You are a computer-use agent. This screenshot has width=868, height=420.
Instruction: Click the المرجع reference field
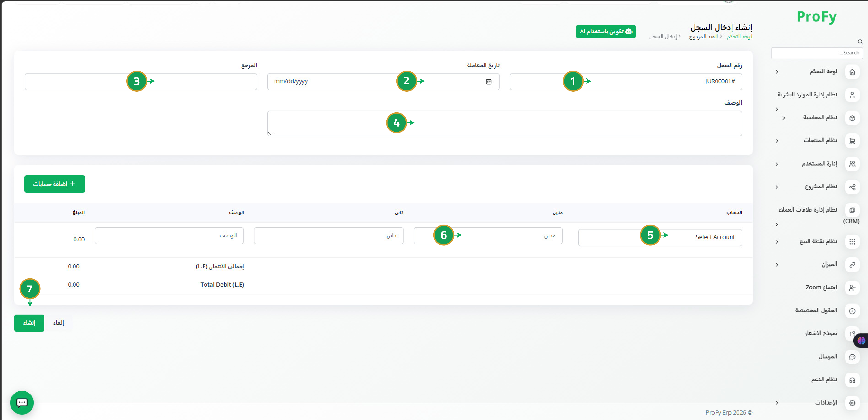point(141,81)
